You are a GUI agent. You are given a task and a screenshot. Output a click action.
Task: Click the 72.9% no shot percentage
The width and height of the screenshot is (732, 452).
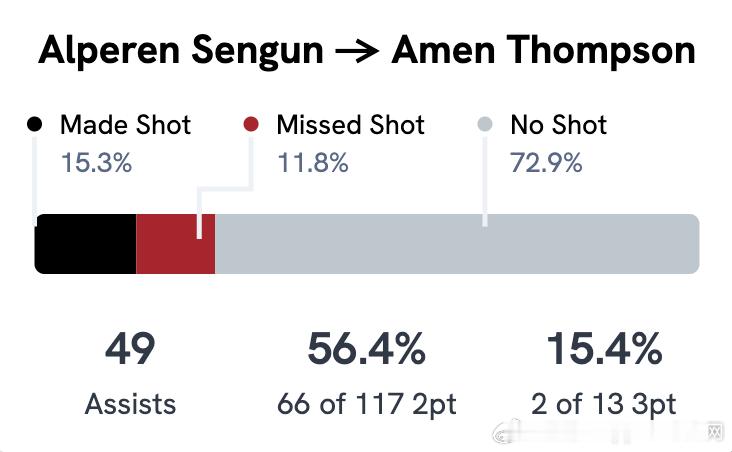coord(546,162)
